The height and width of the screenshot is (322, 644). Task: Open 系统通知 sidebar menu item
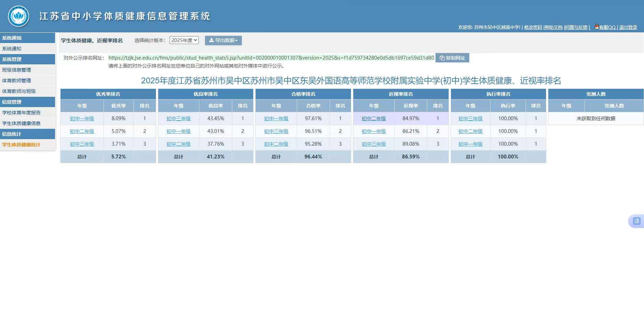tap(12, 49)
